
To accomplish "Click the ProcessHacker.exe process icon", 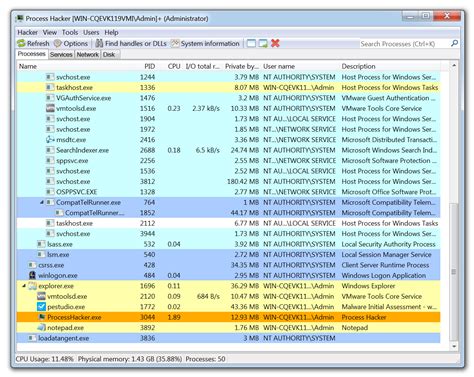I will (x=41, y=317).
